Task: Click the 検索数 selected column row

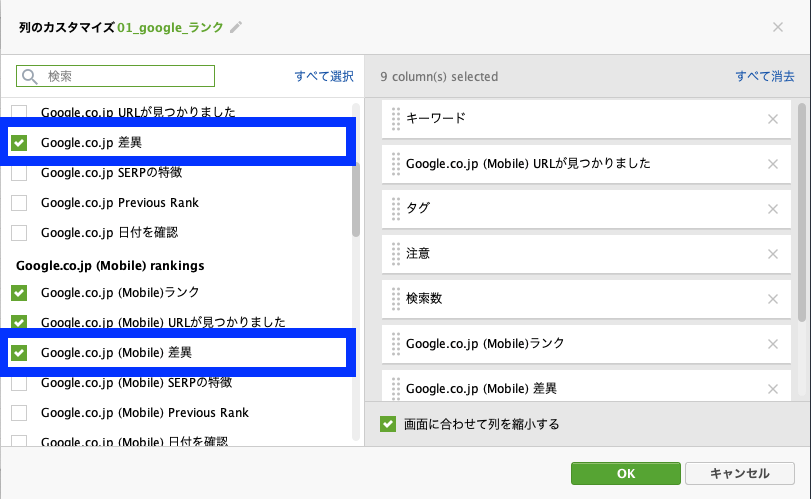Action: tap(586, 299)
